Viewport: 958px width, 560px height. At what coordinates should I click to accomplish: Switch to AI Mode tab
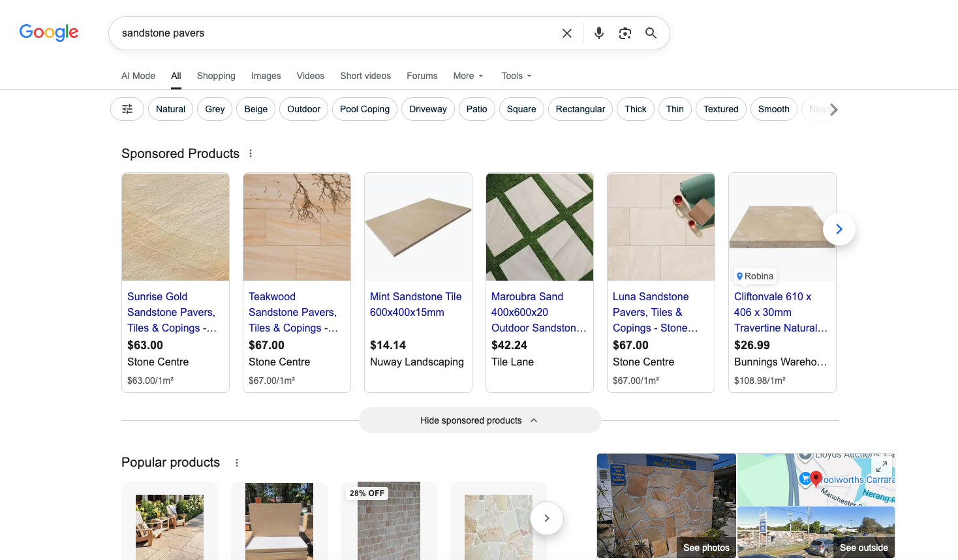coord(138,76)
